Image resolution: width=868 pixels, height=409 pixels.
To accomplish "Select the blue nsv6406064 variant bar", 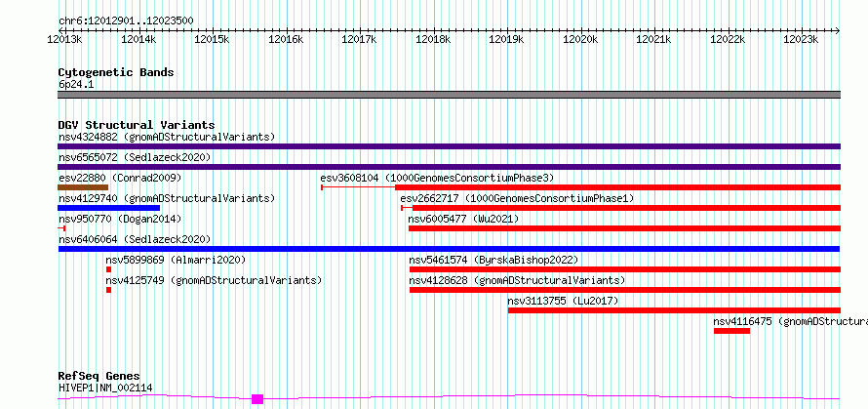I will click(449, 249).
